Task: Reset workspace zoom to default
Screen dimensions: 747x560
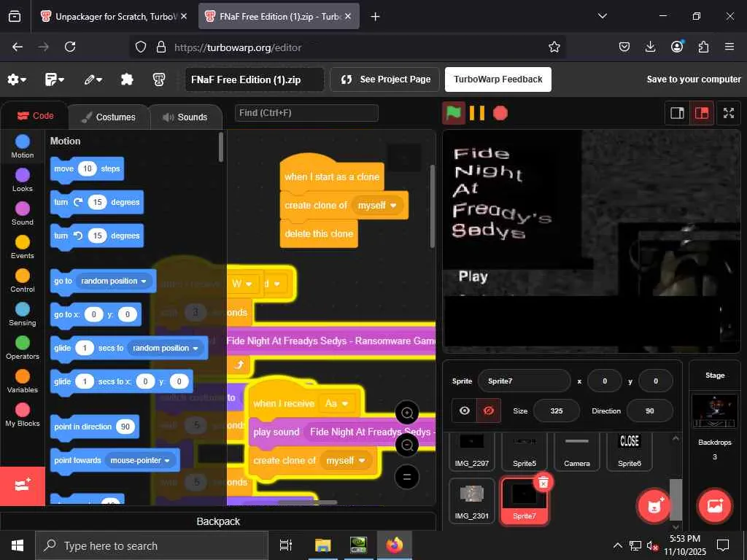Action: [x=407, y=477]
